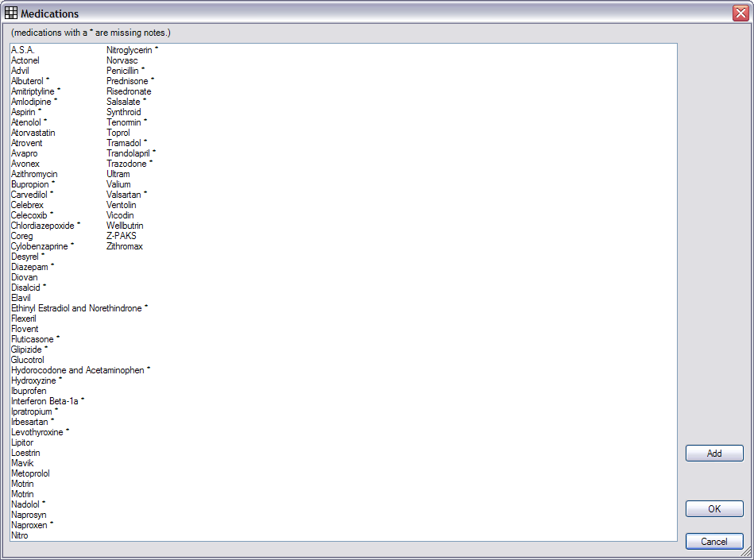Select Flexeril medication
754x560 pixels.
pos(24,319)
